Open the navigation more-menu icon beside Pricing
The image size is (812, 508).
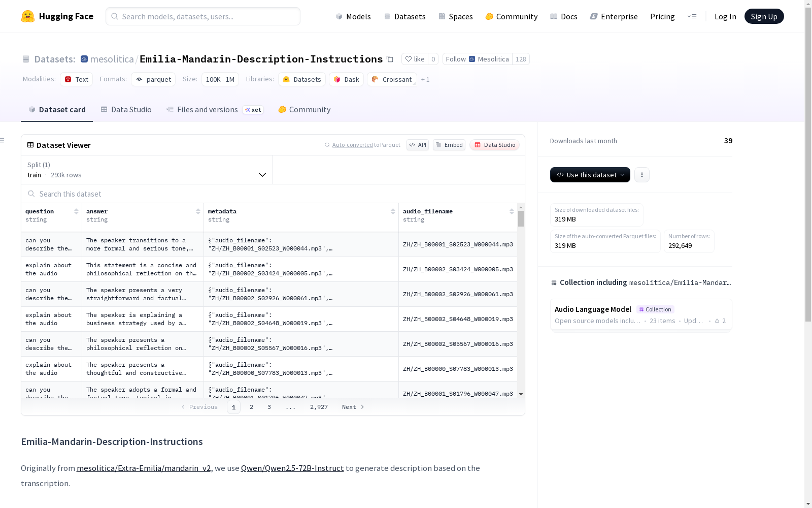click(692, 16)
